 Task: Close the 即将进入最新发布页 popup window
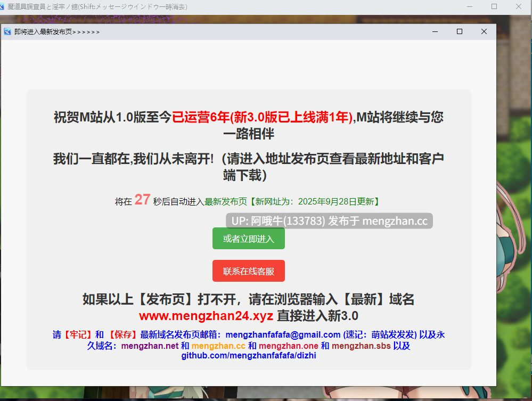coord(484,31)
